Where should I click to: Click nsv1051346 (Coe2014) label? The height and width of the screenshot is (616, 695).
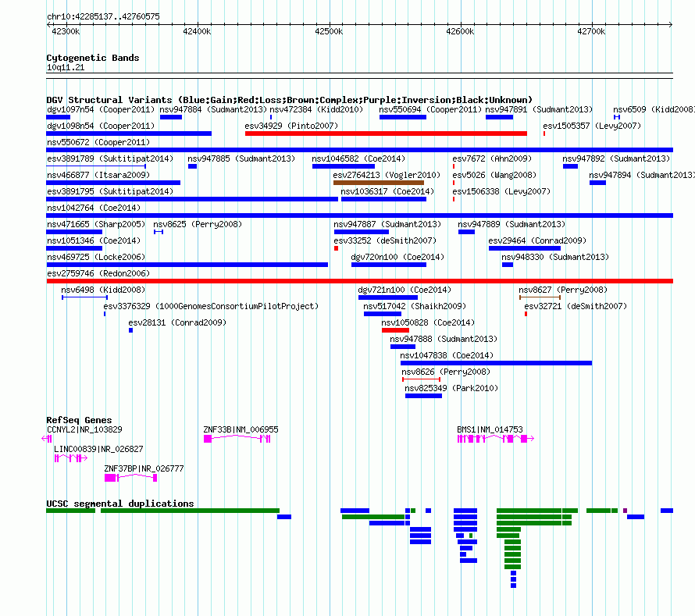pos(94,240)
